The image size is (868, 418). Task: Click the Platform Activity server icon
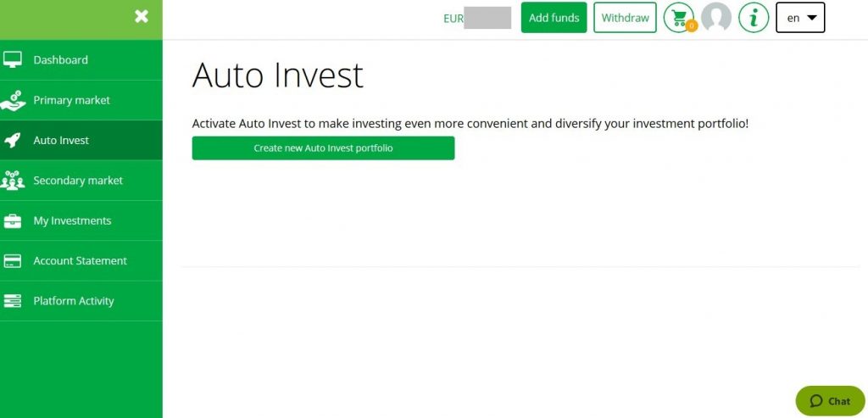tap(13, 301)
